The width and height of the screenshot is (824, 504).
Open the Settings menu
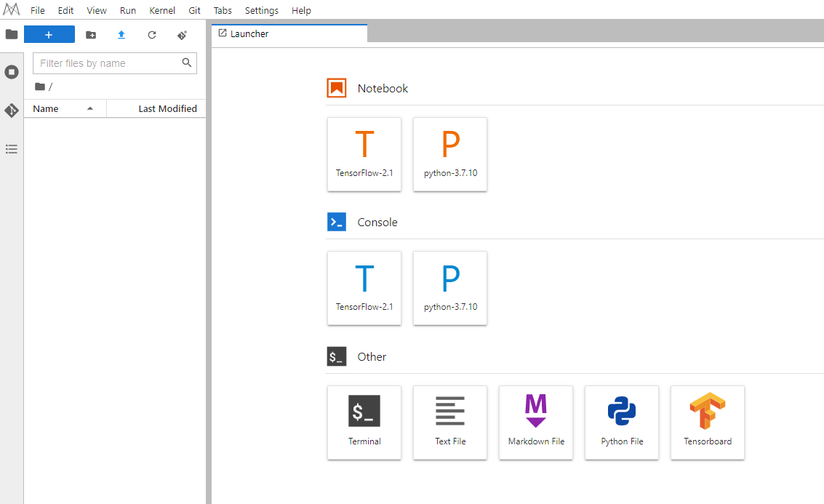262,10
